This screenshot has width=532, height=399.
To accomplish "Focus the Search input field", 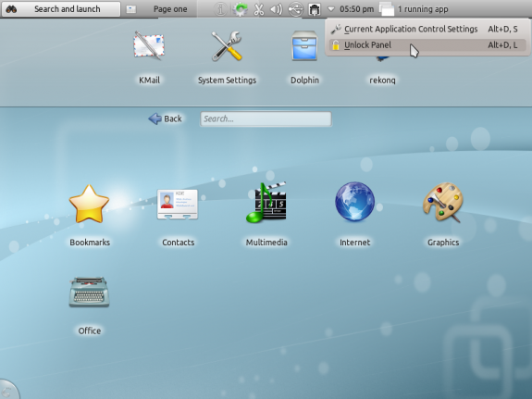I will coord(266,118).
